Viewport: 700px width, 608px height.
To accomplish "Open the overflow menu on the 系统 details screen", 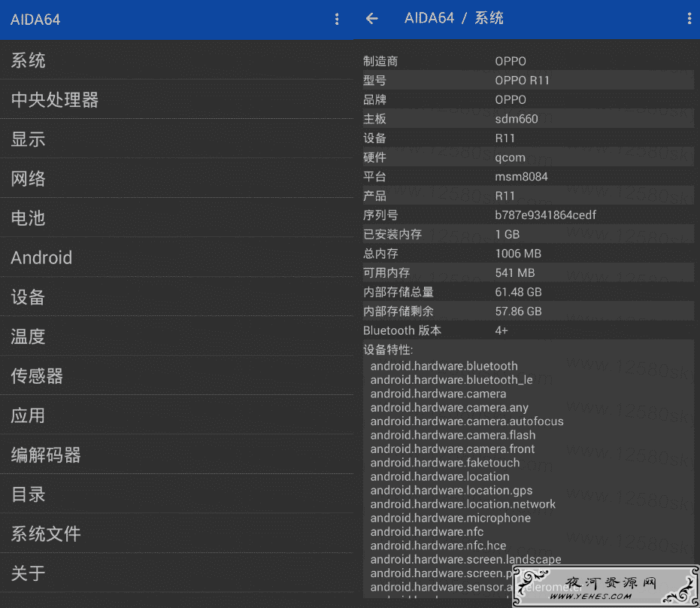I will point(689,18).
